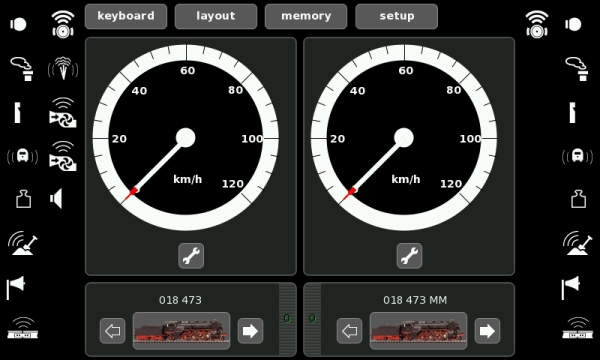
Task: Click the right speedometer dial
Action: 404,137
